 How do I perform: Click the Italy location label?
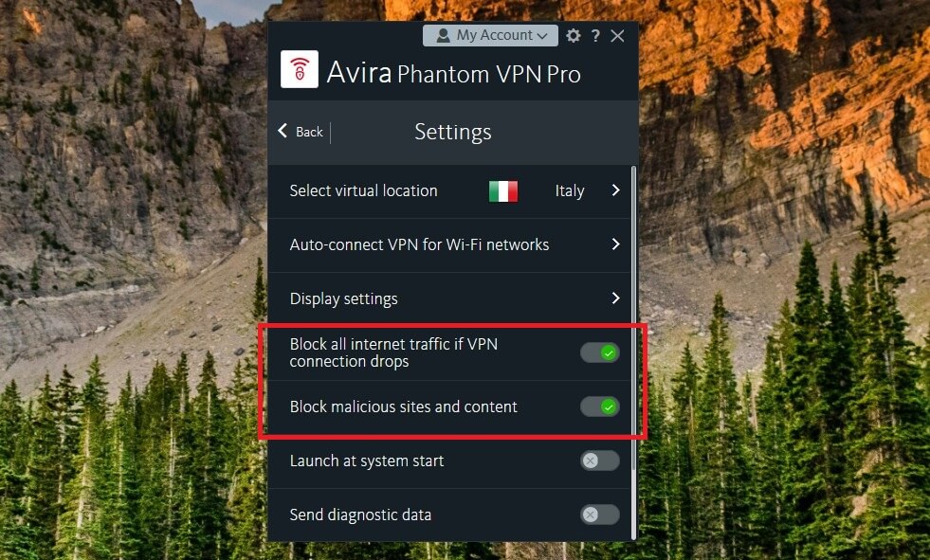coord(569,190)
